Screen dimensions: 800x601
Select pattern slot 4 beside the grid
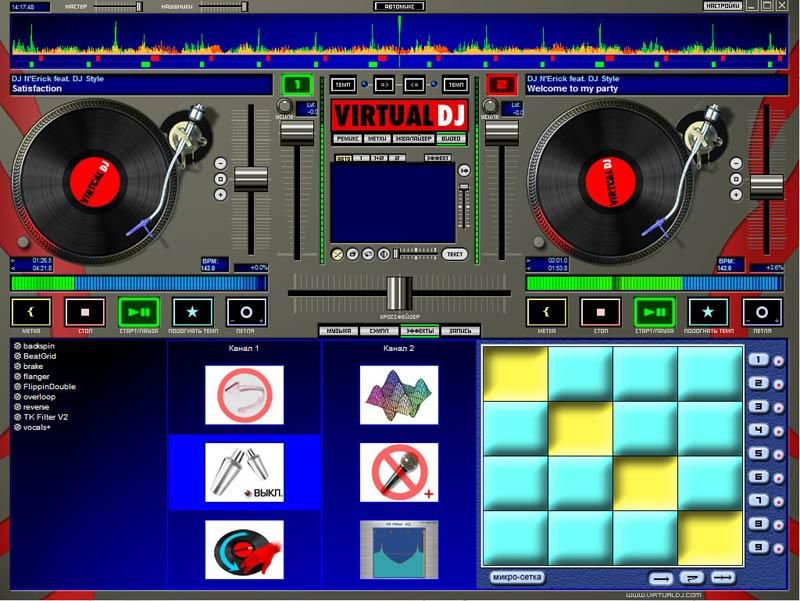click(x=759, y=431)
